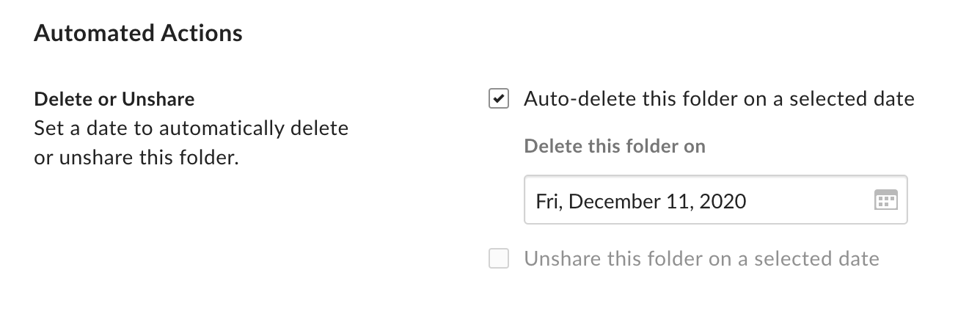The image size is (980, 317).
Task: Click the "Set a date to automatically delete" text
Action: [x=191, y=128]
